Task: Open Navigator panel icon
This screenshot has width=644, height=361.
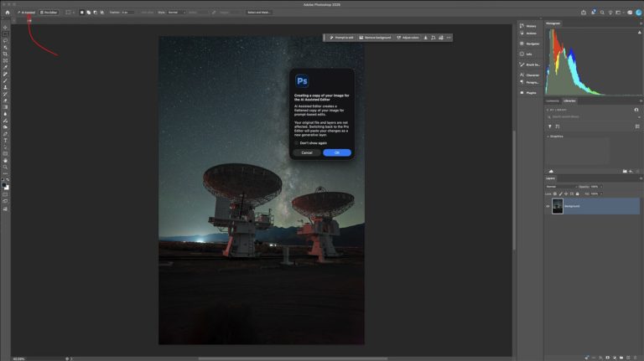Action: point(522,44)
